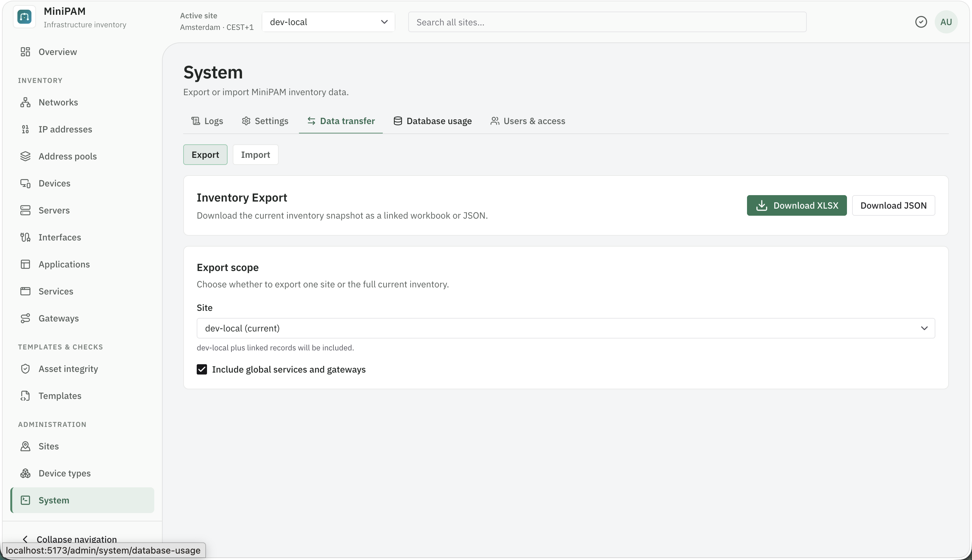Viewport: 972px width, 560px height.
Task: Click the status check circle icon
Action: pyautogui.click(x=921, y=22)
